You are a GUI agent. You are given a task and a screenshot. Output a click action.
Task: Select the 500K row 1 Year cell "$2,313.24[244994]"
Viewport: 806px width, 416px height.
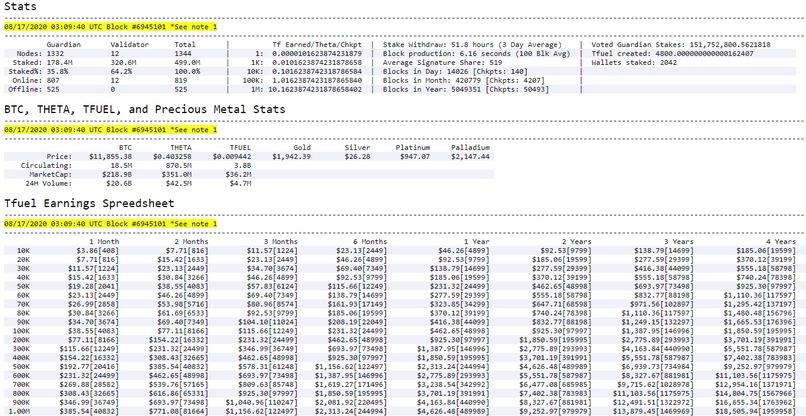(453, 367)
